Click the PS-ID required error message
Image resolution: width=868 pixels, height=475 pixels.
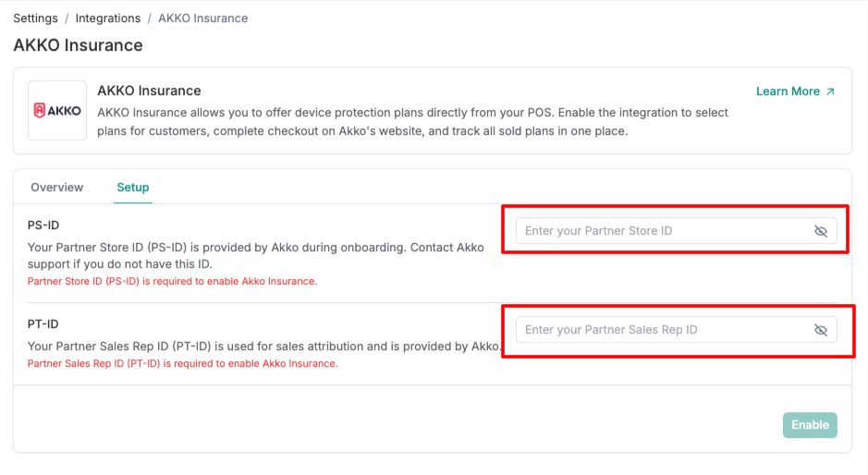(x=172, y=281)
